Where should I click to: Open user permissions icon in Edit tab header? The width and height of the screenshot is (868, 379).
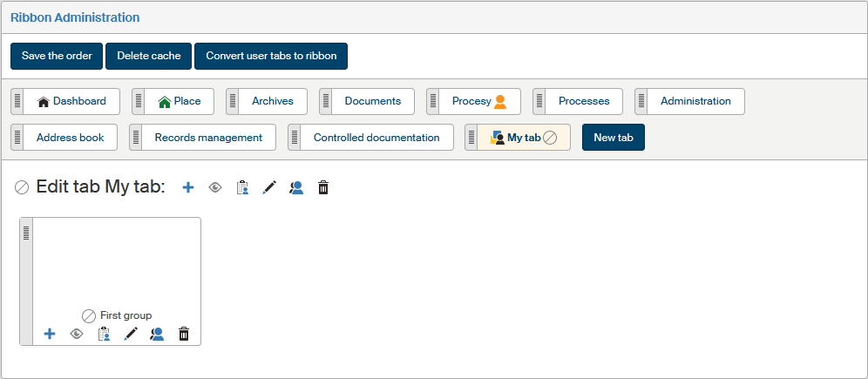pyautogui.click(x=296, y=187)
